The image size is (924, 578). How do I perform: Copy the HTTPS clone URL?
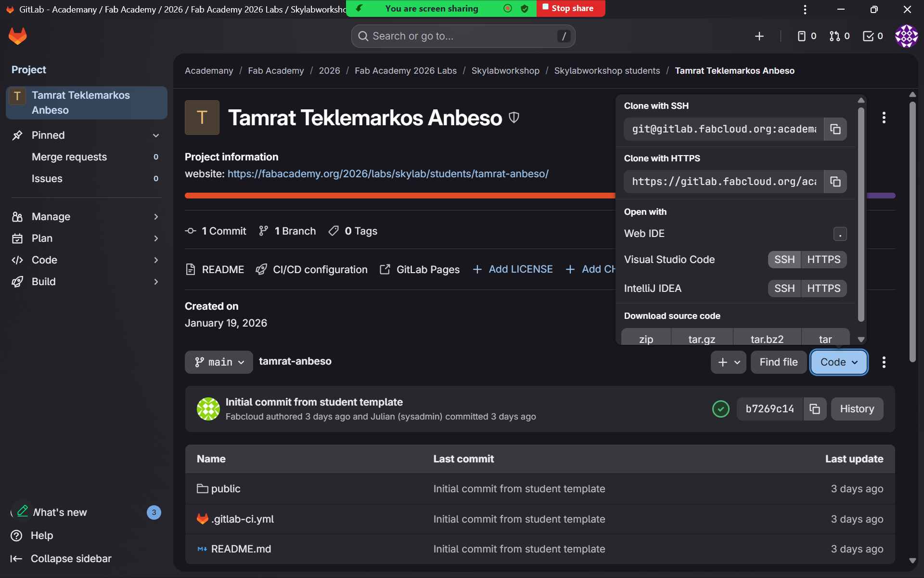pos(835,182)
